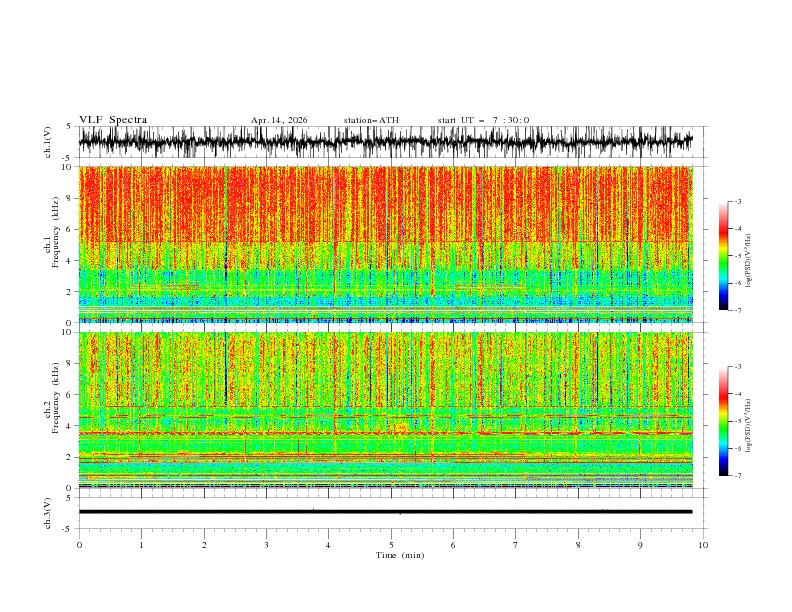
Task: Click the "4" kHz tick of the ch.2 spectrogram
Action: coord(69,426)
